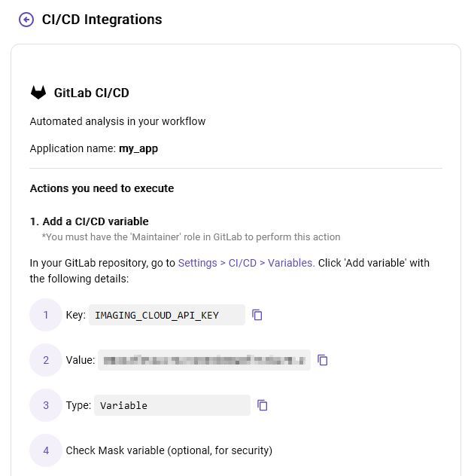The image size is (468, 476).
Task: Click the Type field showing Variable
Action: [173, 405]
